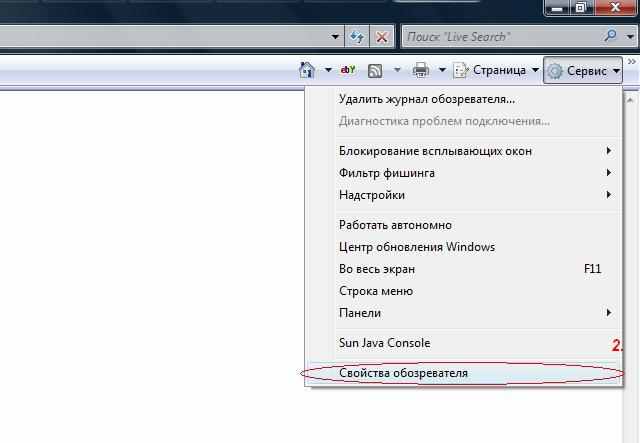Select Диагностика проблем подключения
The width and height of the screenshot is (640, 443).
(464, 121)
